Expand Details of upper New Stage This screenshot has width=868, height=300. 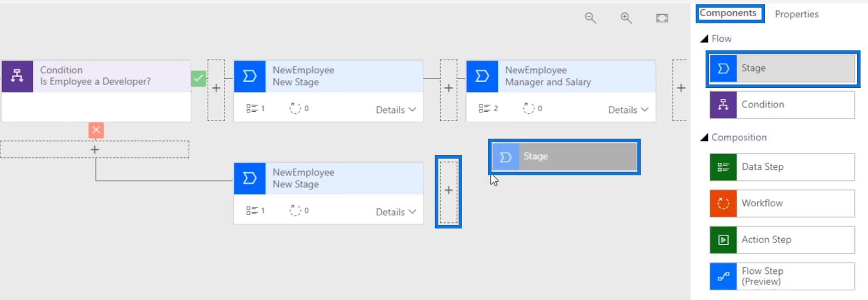(x=396, y=110)
